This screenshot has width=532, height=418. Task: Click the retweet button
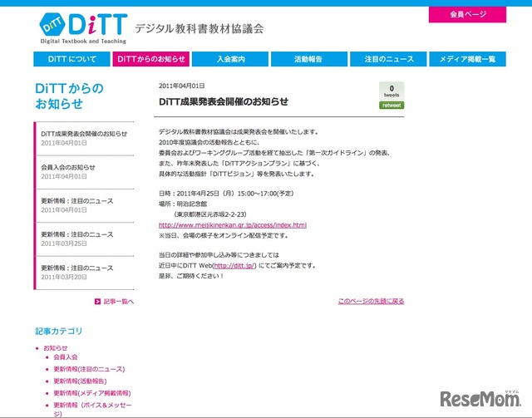click(392, 106)
